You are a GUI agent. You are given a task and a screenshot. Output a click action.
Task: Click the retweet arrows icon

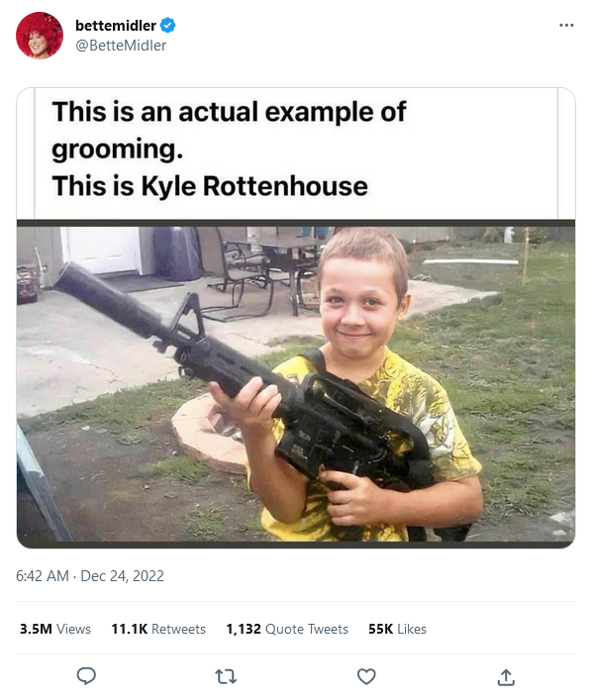pos(226,677)
